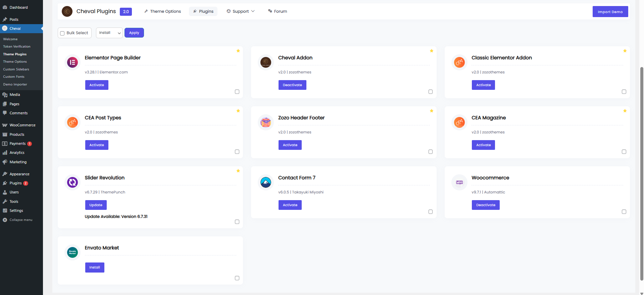Enable the Bulk Select checkbox
The width and height of the screenshot is (644, 295).
(x=62, y=33)
